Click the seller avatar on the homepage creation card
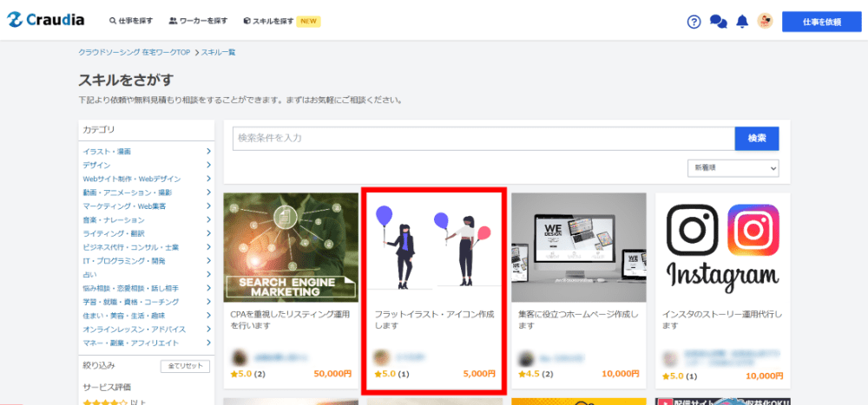The width and height of the screenshot is (868, 405). [x=524, y=357]
